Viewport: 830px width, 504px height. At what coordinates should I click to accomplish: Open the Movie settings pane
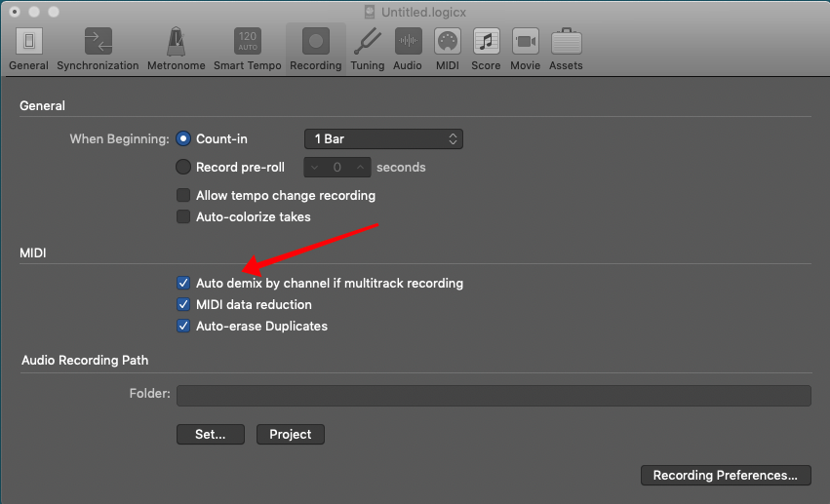(x=525, y=49)
